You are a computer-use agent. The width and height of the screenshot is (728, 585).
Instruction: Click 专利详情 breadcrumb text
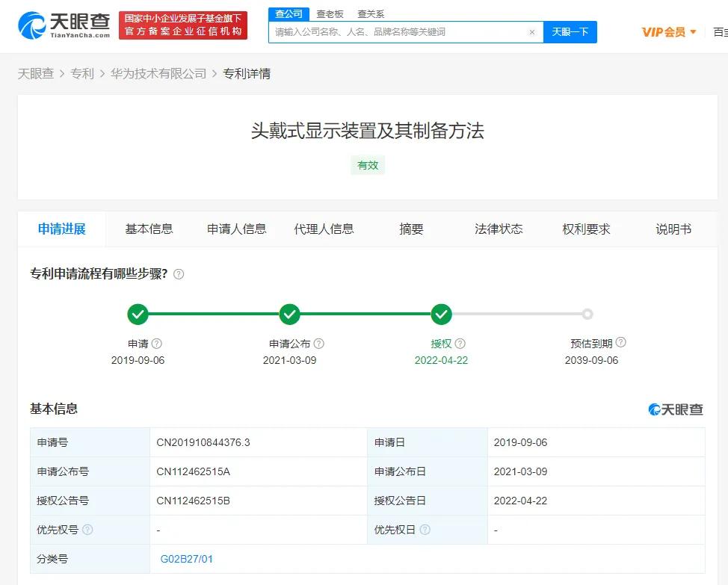click(x=247, y=73)
